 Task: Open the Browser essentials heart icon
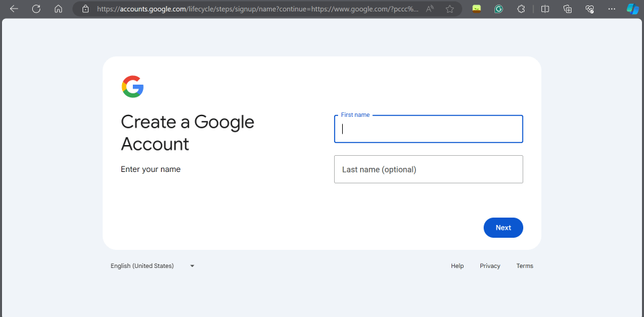pos(590,9)
